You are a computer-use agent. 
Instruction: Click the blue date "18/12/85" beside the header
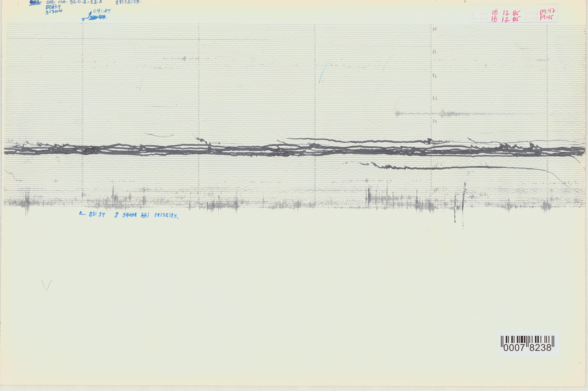(129, 2)
